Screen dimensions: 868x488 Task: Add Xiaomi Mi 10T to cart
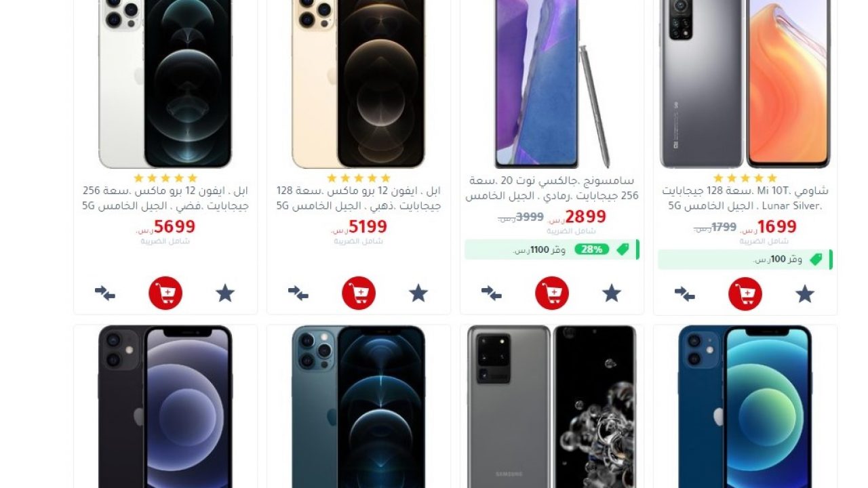pyautogui.click(x=745, y=293)
